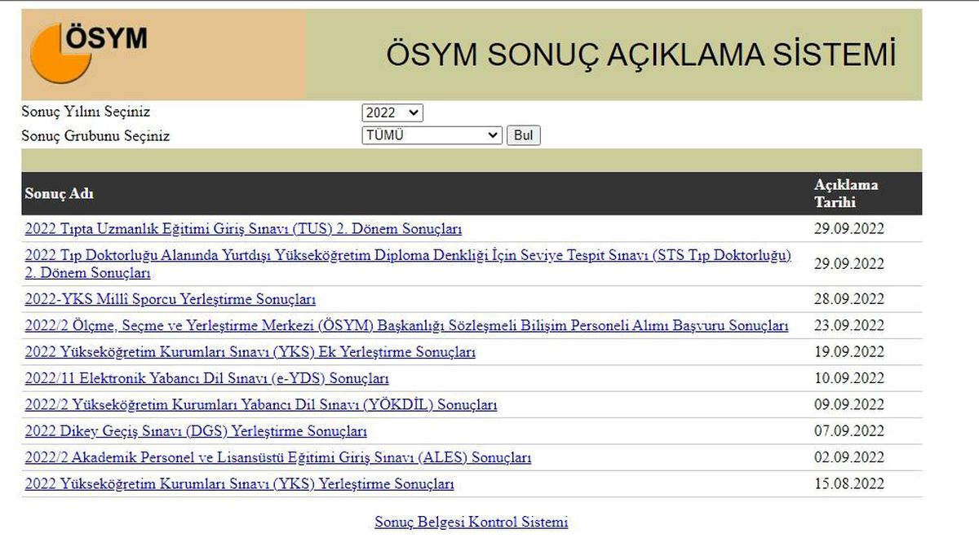Click the date 07.09.2022
This screenshot has height=560, width=979.
[x=849, y=431]
